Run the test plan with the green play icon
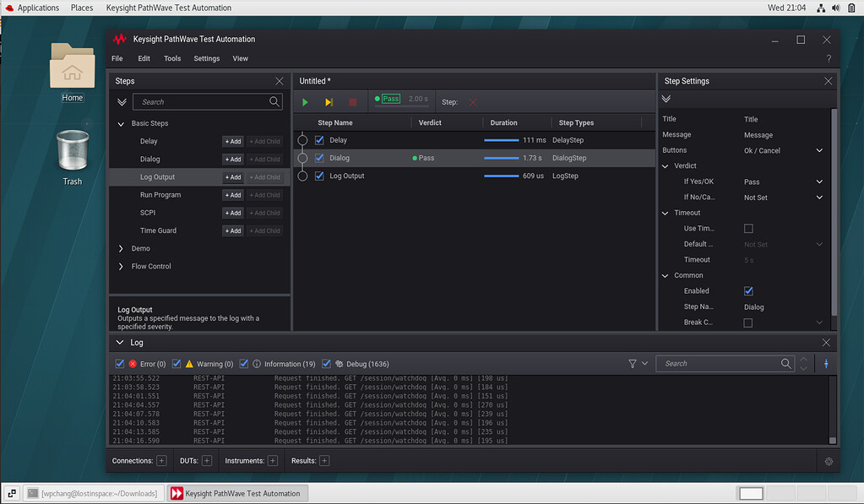 point(304,101)
